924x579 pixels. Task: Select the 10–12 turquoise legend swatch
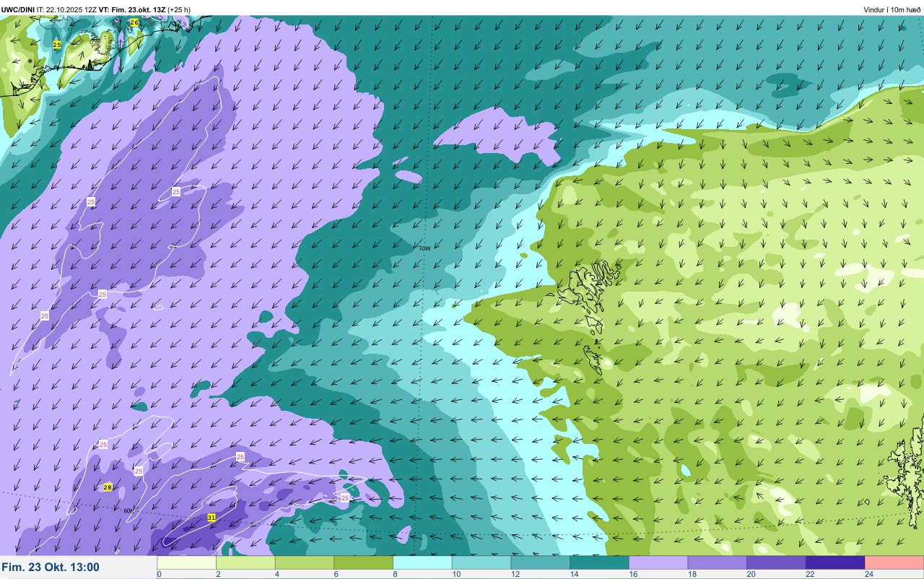(x=481, y=562)
